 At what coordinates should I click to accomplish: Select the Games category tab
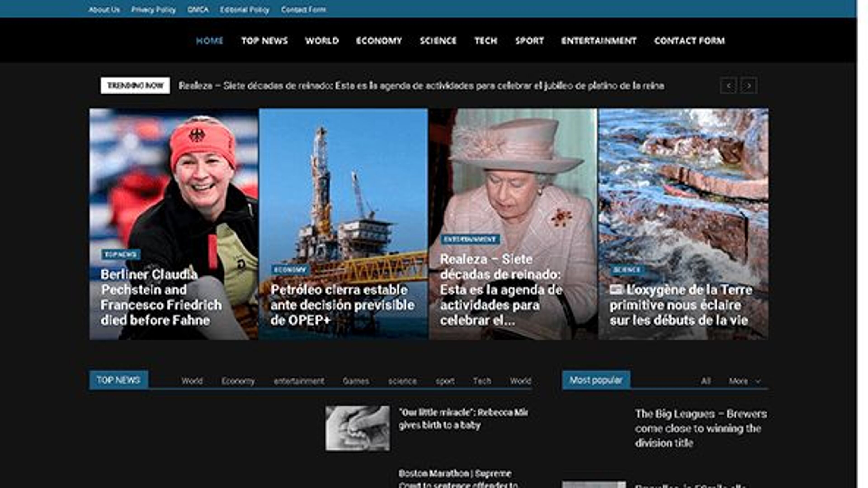(x=356, y=381)
